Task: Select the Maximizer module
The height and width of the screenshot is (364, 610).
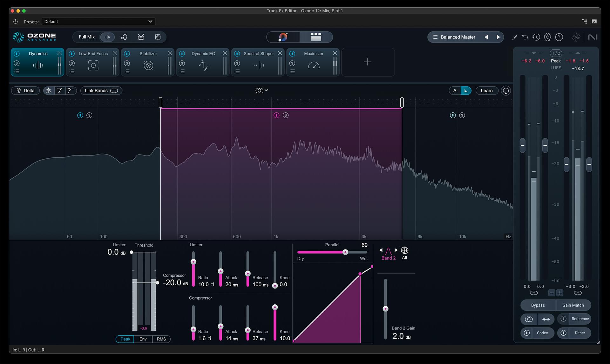Action: (313, 62)
